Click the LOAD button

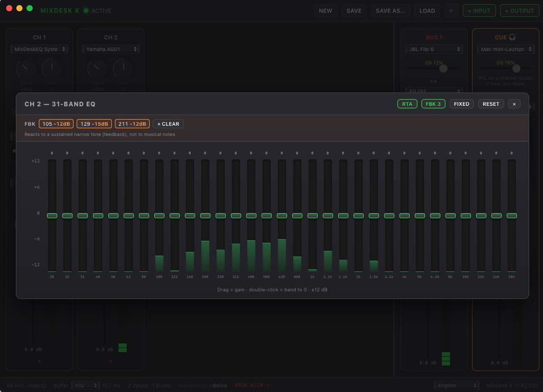pyautogui.click(x=428, y=11)
